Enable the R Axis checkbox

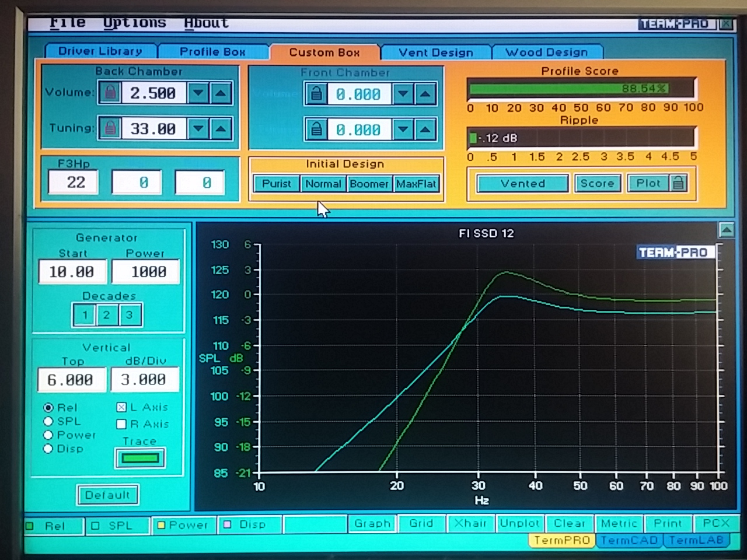(121, 424)
